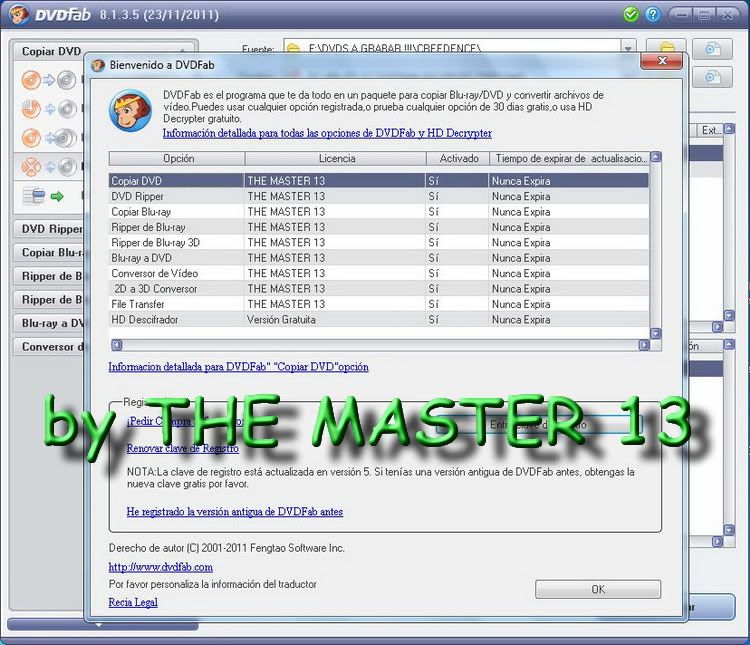Click the down arrow on the sidebar bottom bar
Screen dimensions: 750x645
click(x=99, y=625)
